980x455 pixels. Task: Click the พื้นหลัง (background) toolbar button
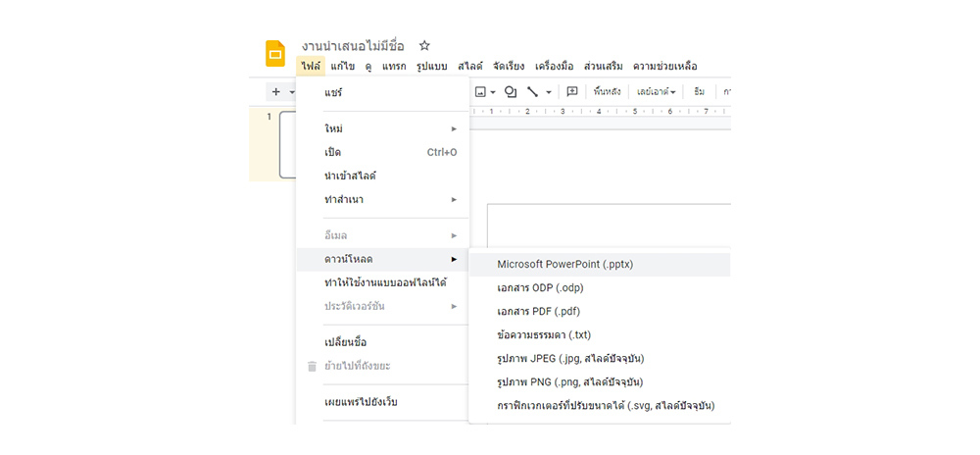pyautogui.click(x=607, y=92)
